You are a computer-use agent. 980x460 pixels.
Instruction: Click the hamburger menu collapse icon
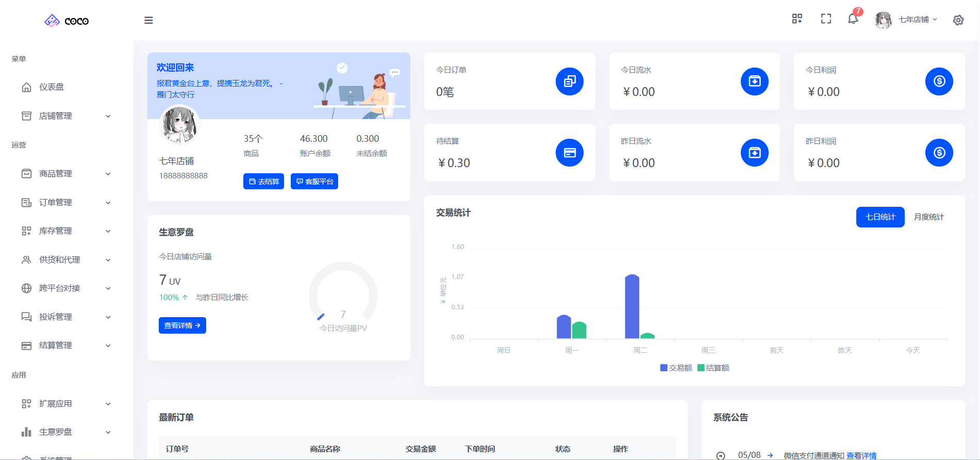[x=148, y=21]
